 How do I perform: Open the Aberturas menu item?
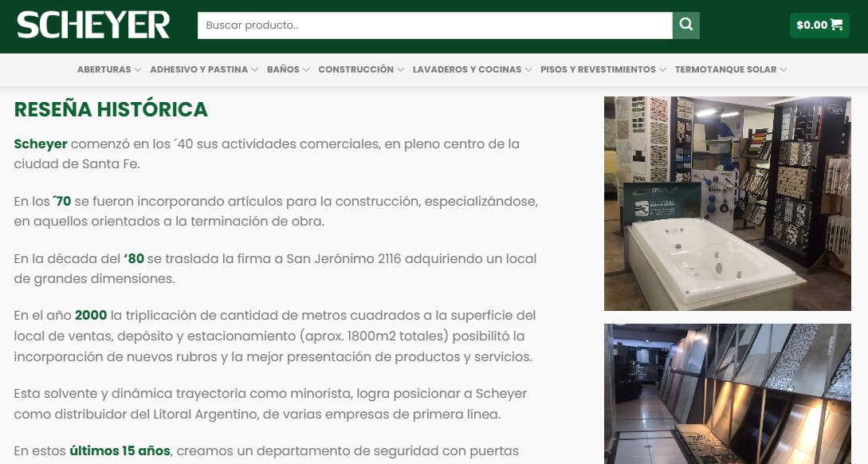tap(104, 70)
